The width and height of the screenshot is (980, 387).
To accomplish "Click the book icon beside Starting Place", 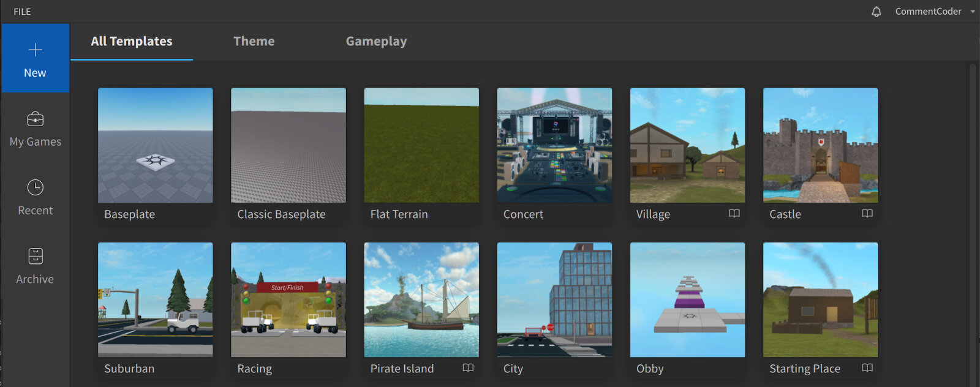I will 867,367.
